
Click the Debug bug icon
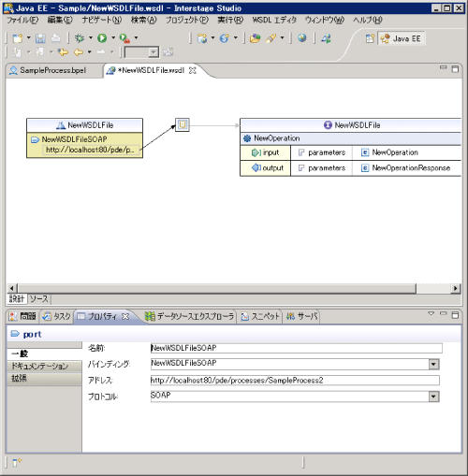pyautogui.click(x=80, y=38)
